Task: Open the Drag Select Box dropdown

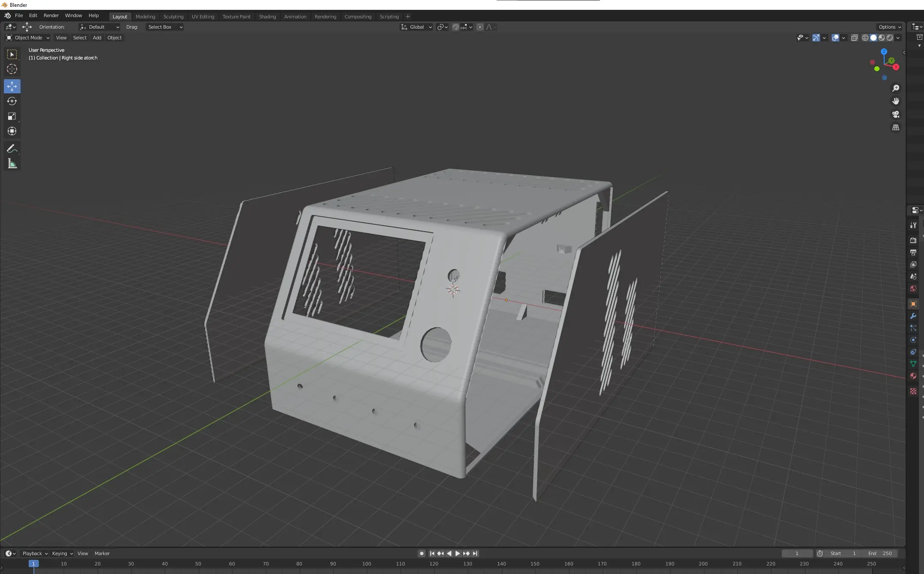Action: [x=165, y=27]
